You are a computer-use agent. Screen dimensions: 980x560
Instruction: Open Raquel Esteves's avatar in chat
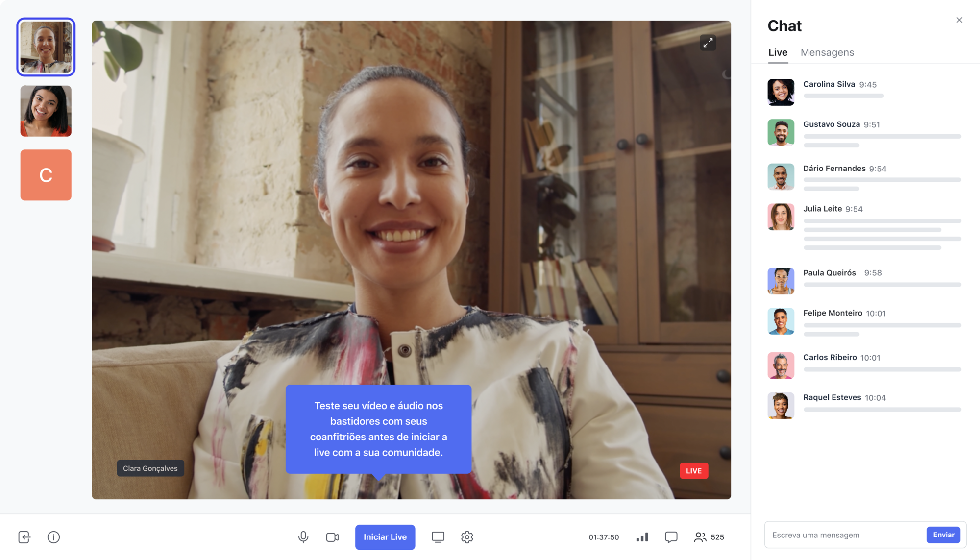pyautogui.click(x=781, y=405)
